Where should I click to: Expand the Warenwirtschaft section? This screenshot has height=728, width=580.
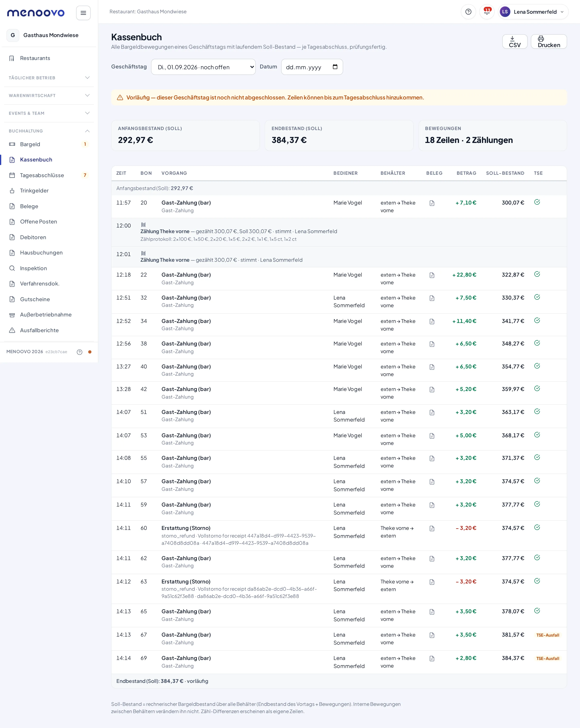(x=49, y=96)
